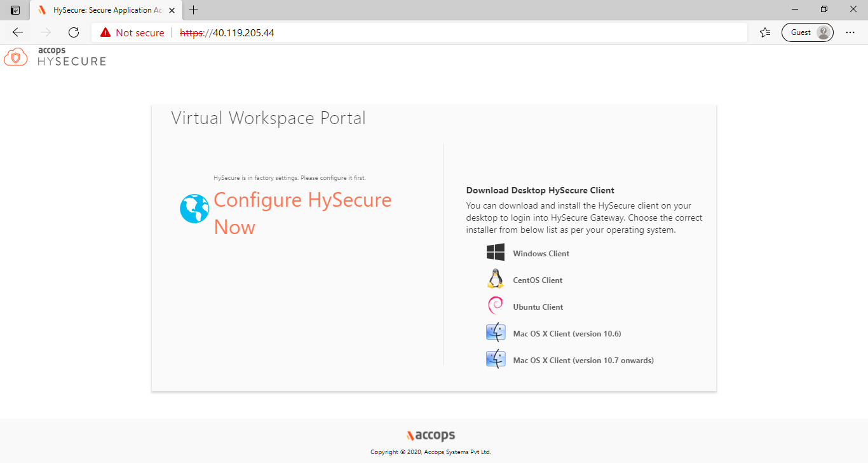Click the tab actions icon at the far left of the tab strip

coord(15,10)
